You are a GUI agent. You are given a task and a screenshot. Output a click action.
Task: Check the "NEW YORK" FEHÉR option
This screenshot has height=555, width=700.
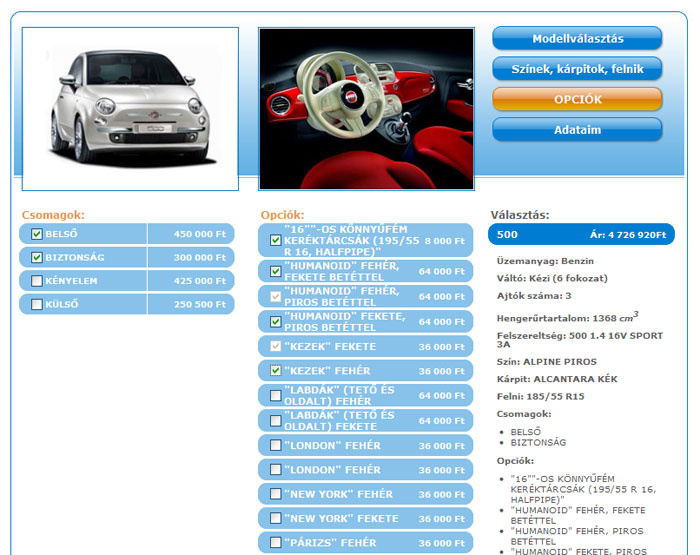pyautogui.click(x=275, y=494)
